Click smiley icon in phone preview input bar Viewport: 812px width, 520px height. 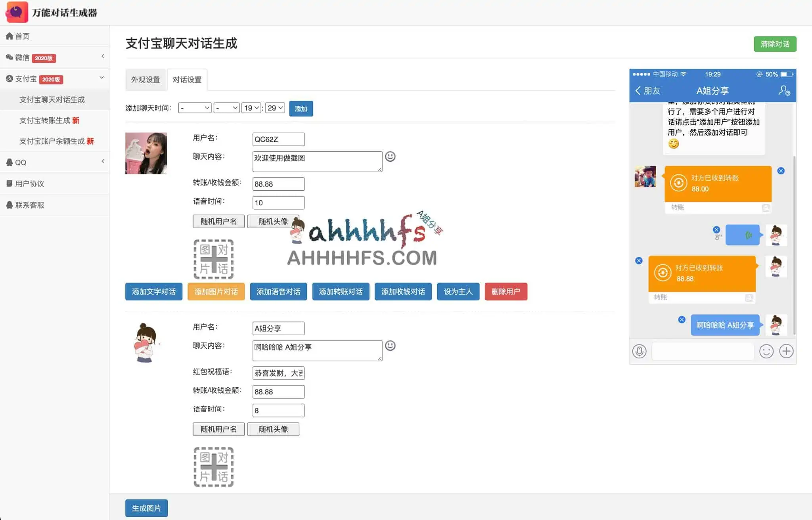coord(766,351)
